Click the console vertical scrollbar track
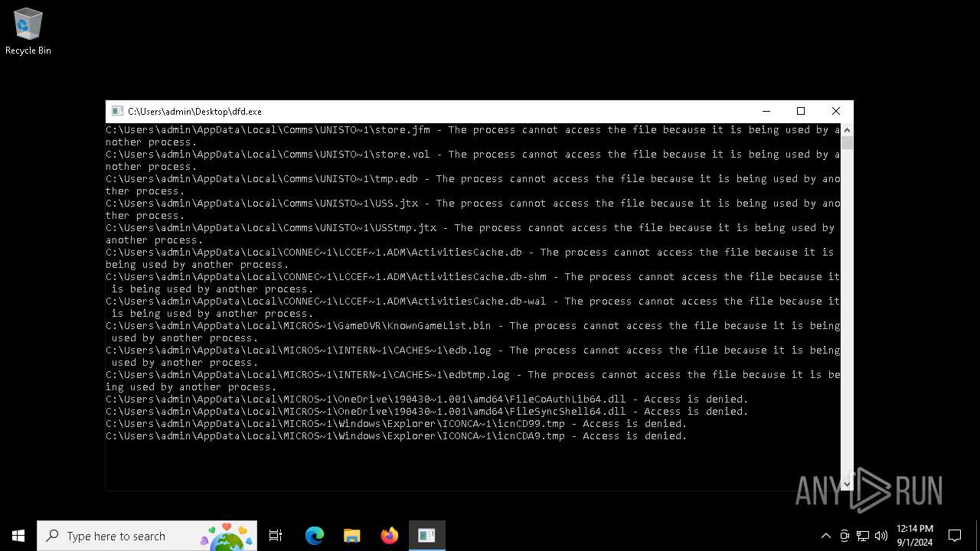This screenshot has width=980, height=551. (x=847, y=306)
